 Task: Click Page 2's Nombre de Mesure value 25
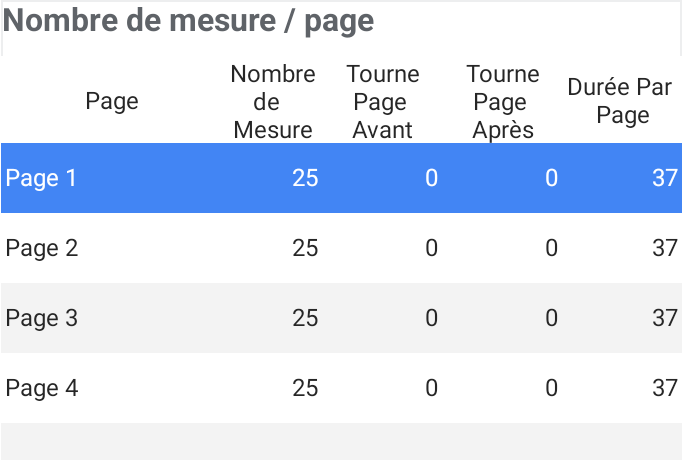click(305, 248)
